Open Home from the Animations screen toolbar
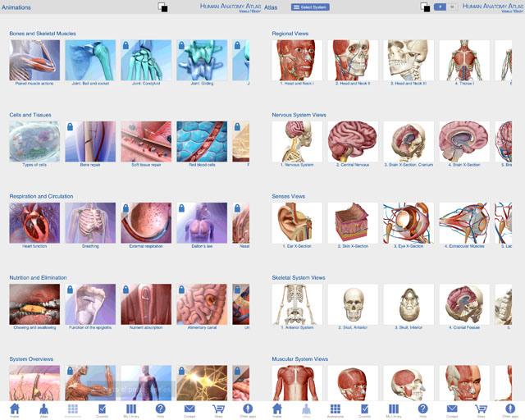The height and width of the screenshot is (420, 525). tap(15, 409)
